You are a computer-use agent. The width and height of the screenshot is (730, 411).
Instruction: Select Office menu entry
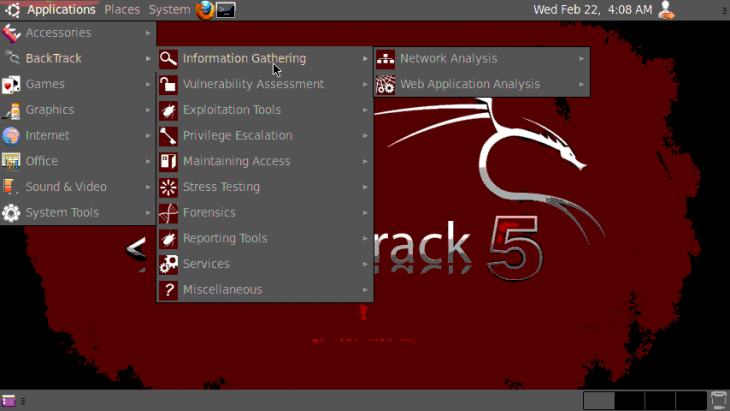(x=77, y=161)
